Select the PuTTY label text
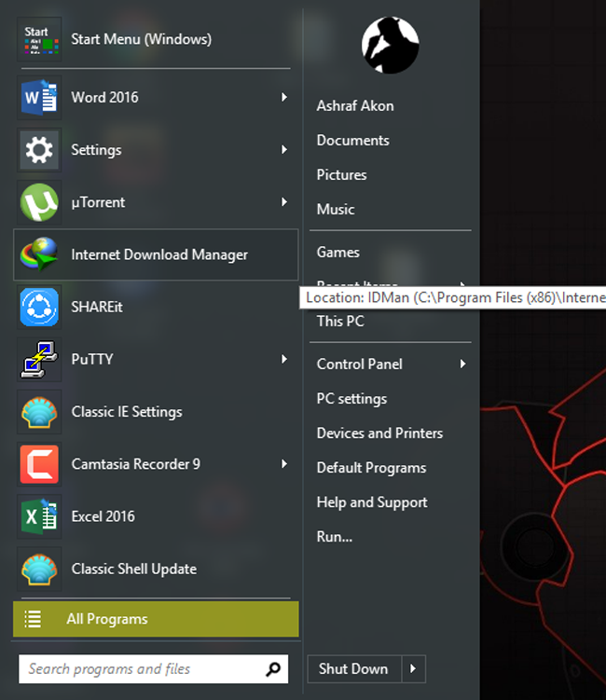This screenshot has height=700, width=606. pyautogui.click(x=92, y=360)
